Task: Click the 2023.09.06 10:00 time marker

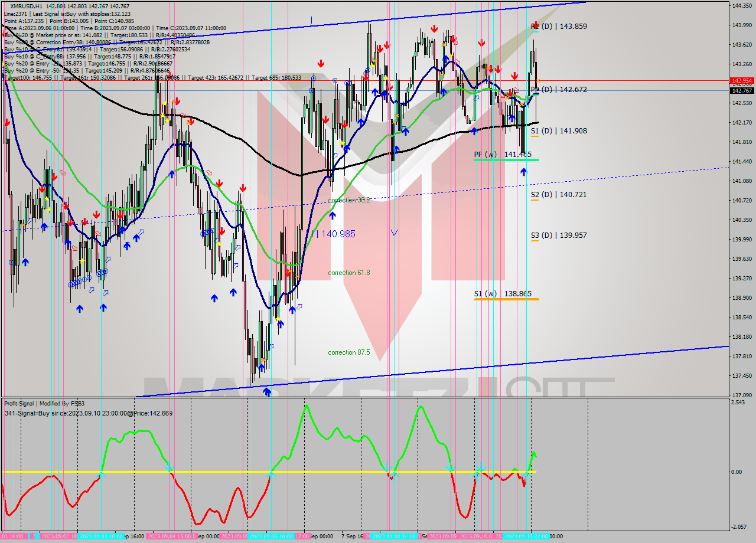Action: click(x=271, y=536)
